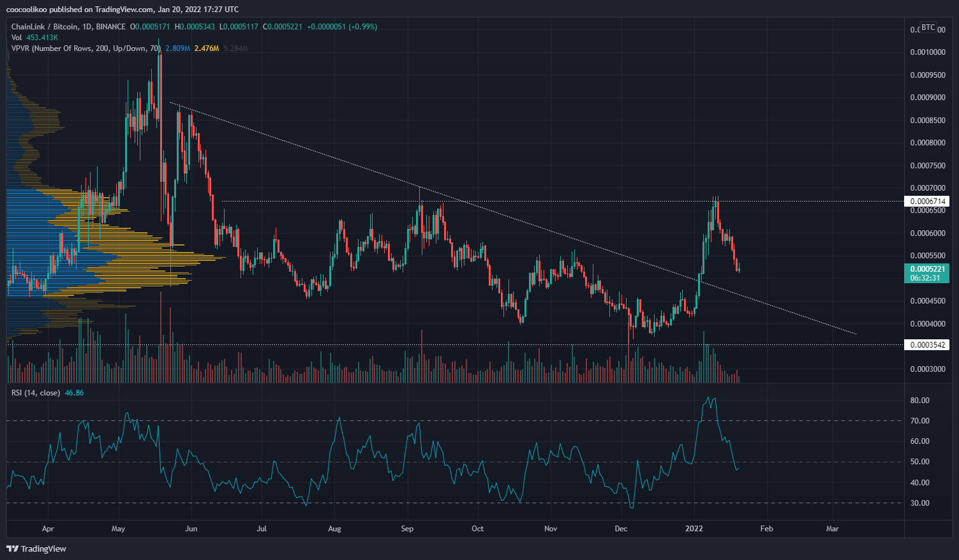The height and width of the screenshot is (560, 959).
Task: Click the Oct label on time axis
Action: [x=477, y=529]
